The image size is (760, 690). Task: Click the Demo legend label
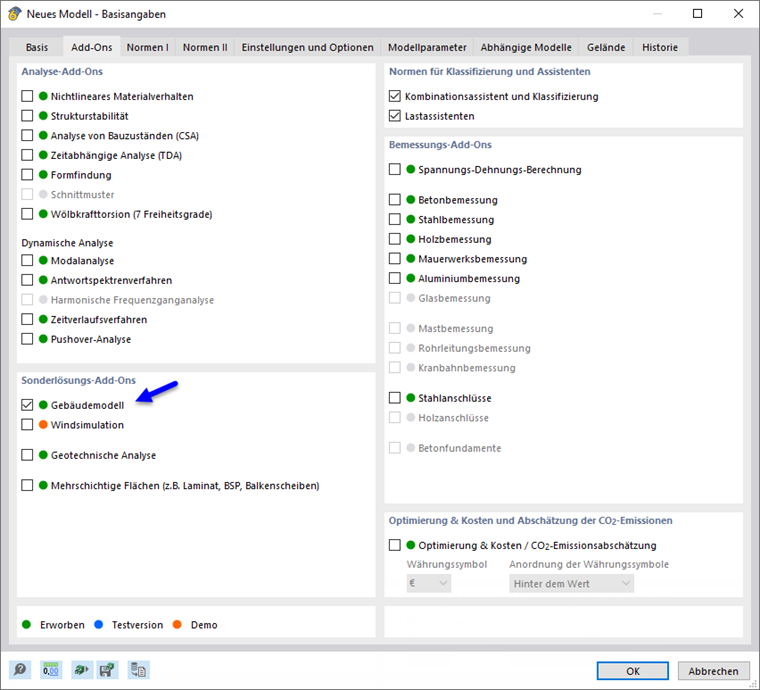coord(204,625)
